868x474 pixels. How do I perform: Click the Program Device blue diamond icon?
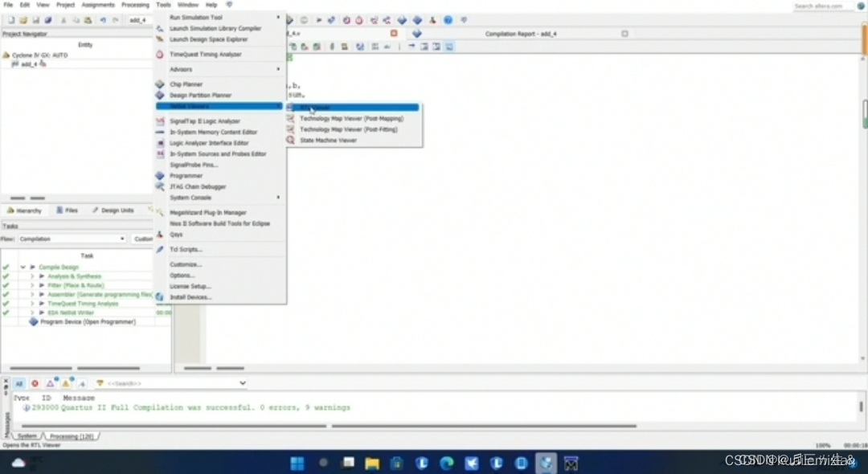tap(33, 321)
